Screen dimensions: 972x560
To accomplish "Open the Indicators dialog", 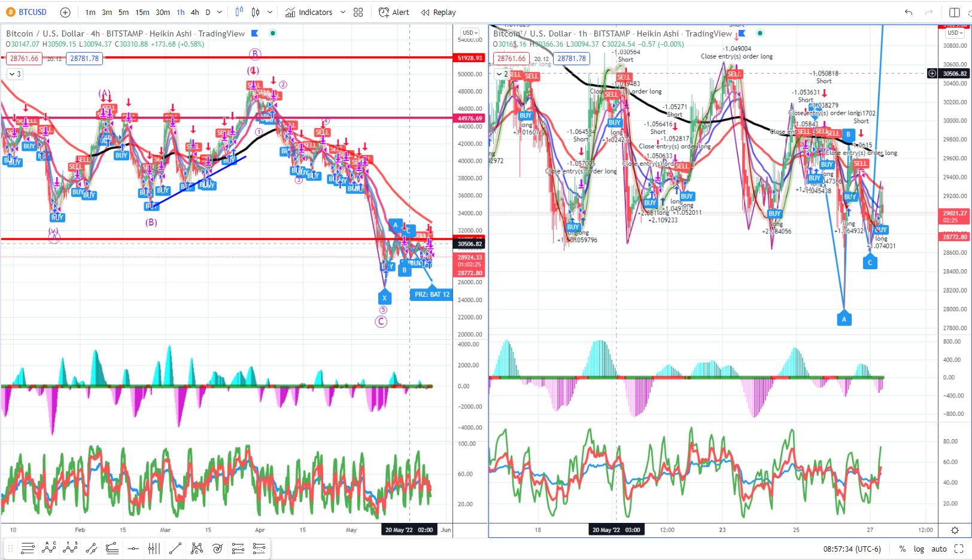I will pos(309,12).
